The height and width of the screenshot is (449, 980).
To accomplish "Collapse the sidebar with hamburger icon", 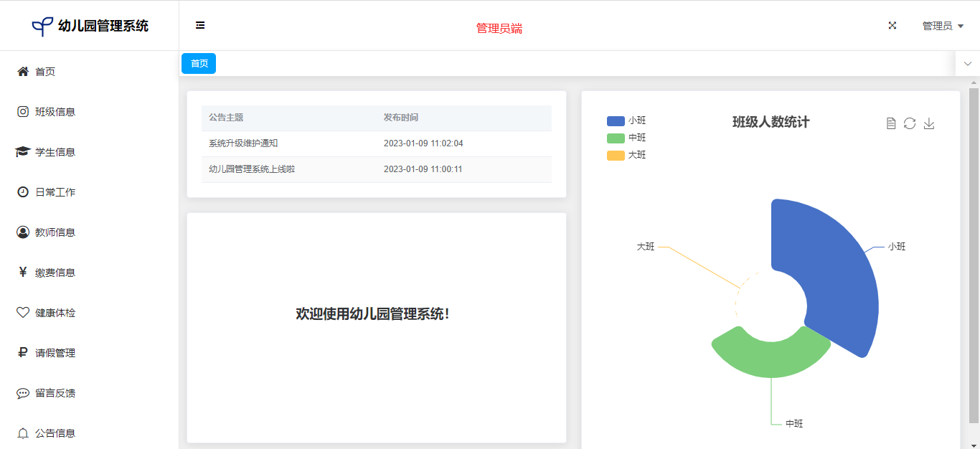I will click(200, 26).
